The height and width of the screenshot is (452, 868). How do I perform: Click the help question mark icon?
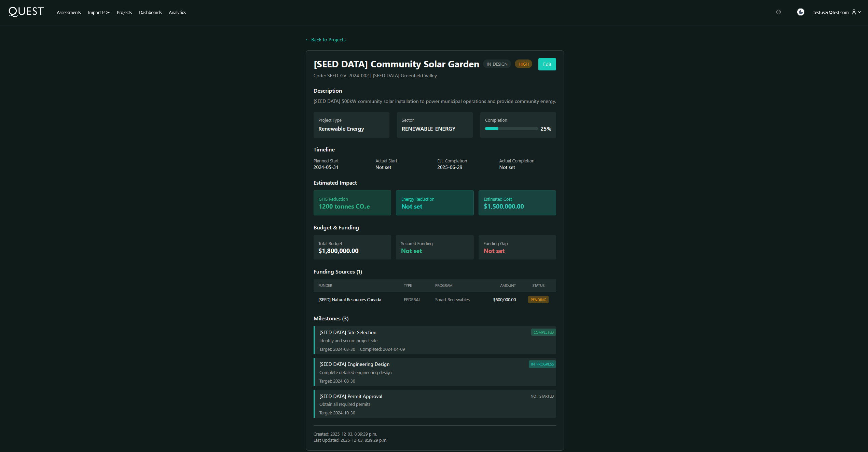click(x=778, y=12)
